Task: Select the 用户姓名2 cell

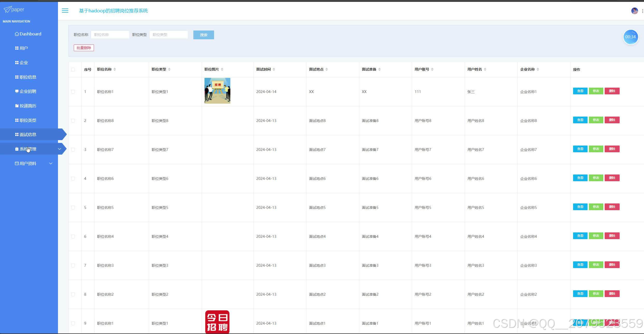Action: (x=475, y=294)
